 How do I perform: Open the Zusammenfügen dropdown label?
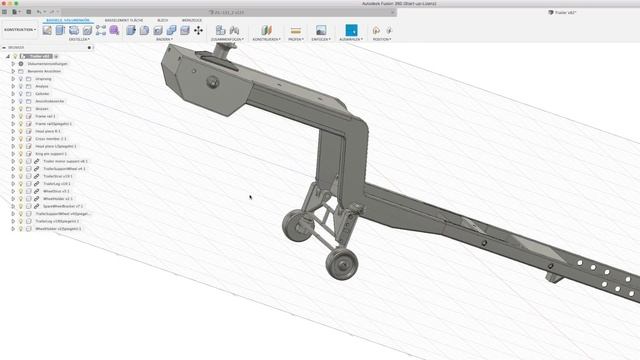tap(227, 39)
